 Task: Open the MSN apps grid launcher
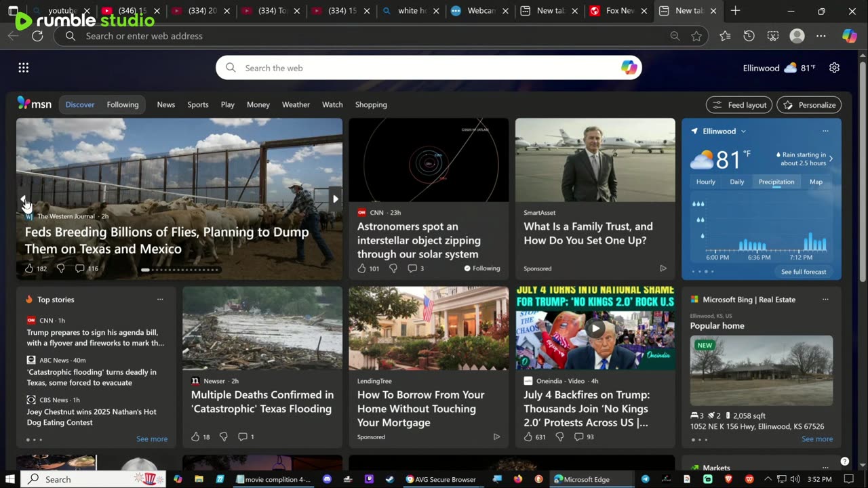[x=24, y=68]
